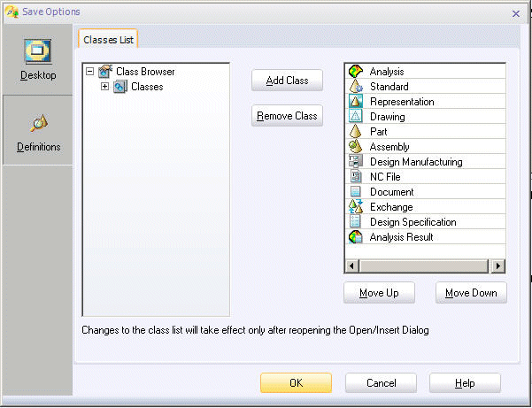
Task: Click the class list scroll left arrow
Action: [351, 266]
